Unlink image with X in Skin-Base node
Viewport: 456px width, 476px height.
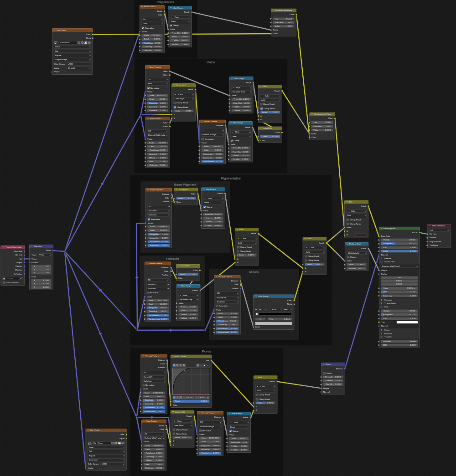tap(89, 43)
